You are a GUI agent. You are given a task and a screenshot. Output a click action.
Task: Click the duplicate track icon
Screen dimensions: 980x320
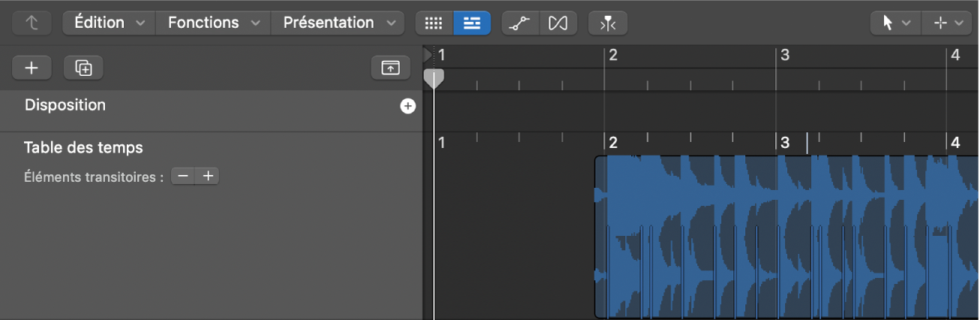pos(83,68)
